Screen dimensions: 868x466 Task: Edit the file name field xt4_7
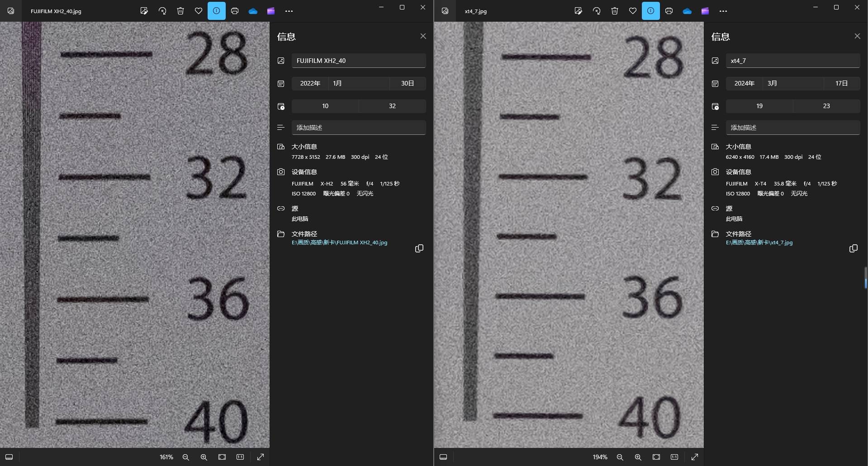point(792,61)
